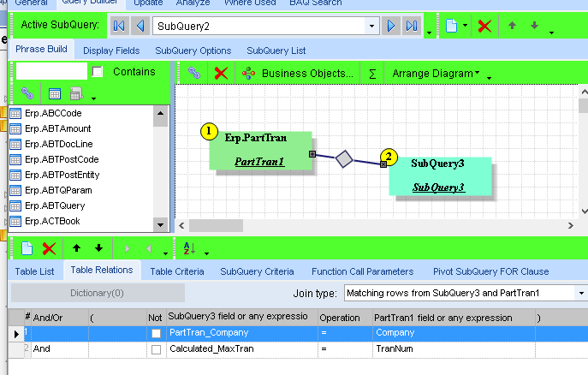Click table search input field
The width and height of the screenshot is (588, 375).
[x=51, y=71]
